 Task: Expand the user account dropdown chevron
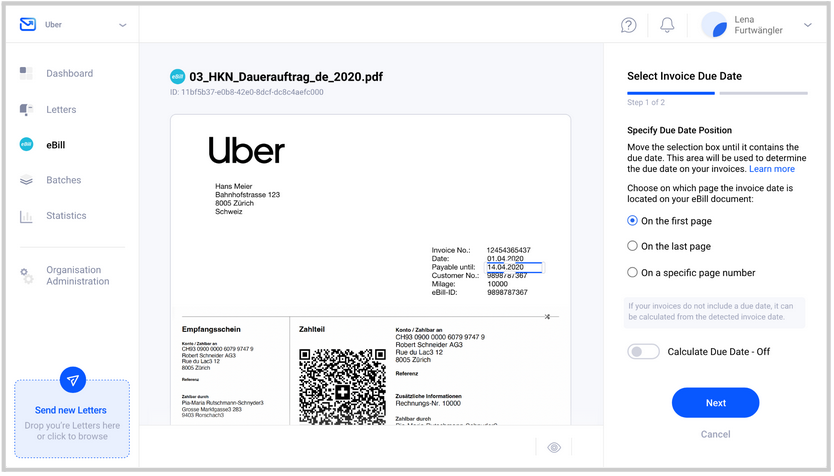[x=807, y=25]
